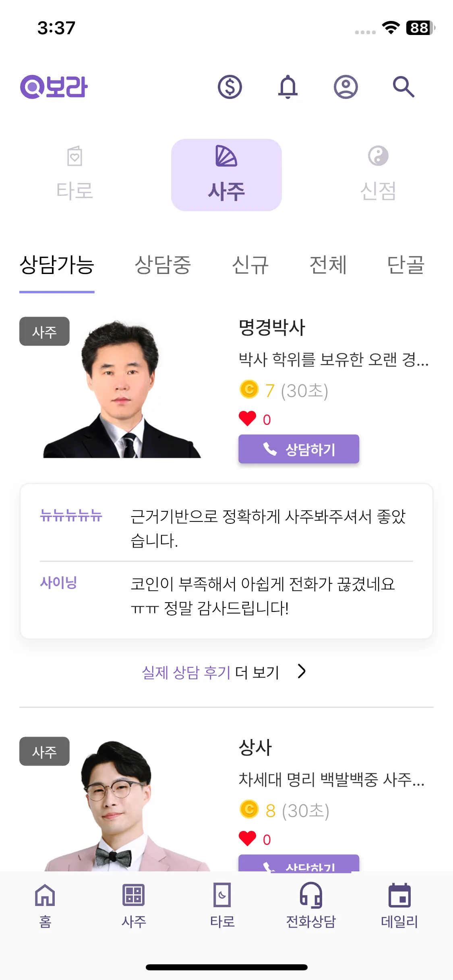This screenshot has height=980, width=453.
Task: Tap 상담하기 button for 명경박사
Action: pos(299,449)
